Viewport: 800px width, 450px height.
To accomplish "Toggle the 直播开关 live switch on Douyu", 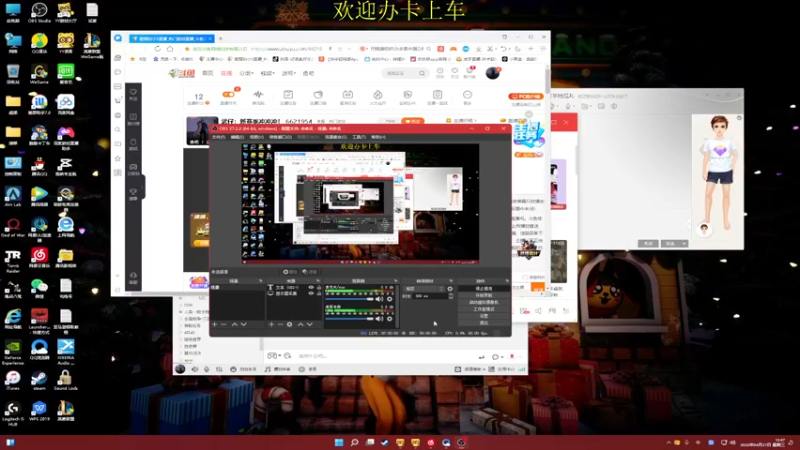I will [228, 94].
